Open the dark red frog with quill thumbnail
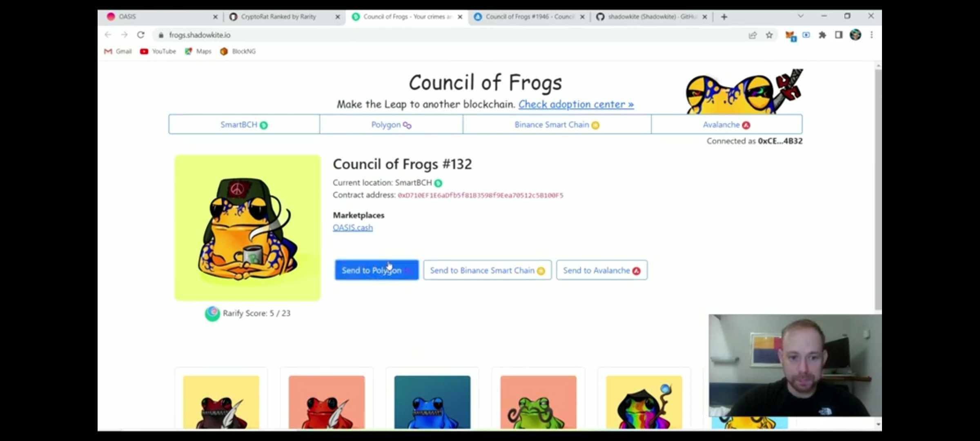This screenshot has width=980, height=441. (x=221, y=402)
